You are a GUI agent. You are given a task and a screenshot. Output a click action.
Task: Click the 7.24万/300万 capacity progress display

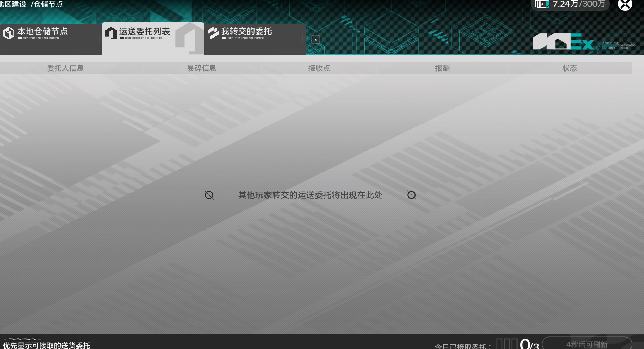[570, 4]
